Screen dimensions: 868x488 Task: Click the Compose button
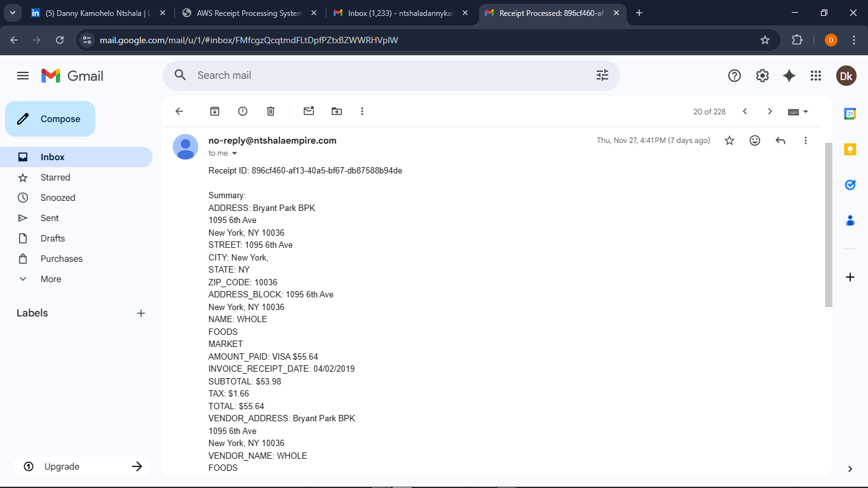(x=50, y=119)
